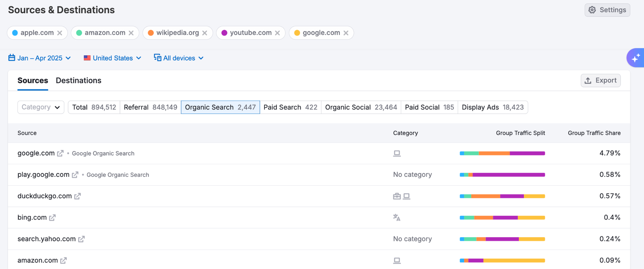Open the United States country dropdown

click(113, 58)
